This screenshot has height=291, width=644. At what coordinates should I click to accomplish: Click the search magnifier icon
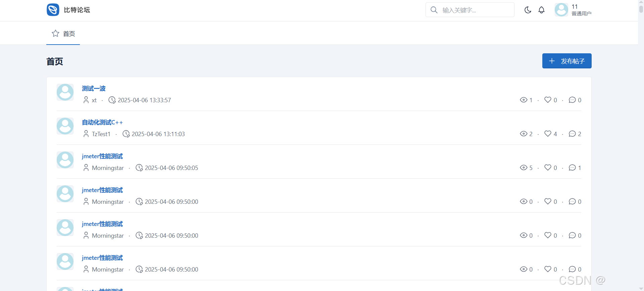pos(434,10)
